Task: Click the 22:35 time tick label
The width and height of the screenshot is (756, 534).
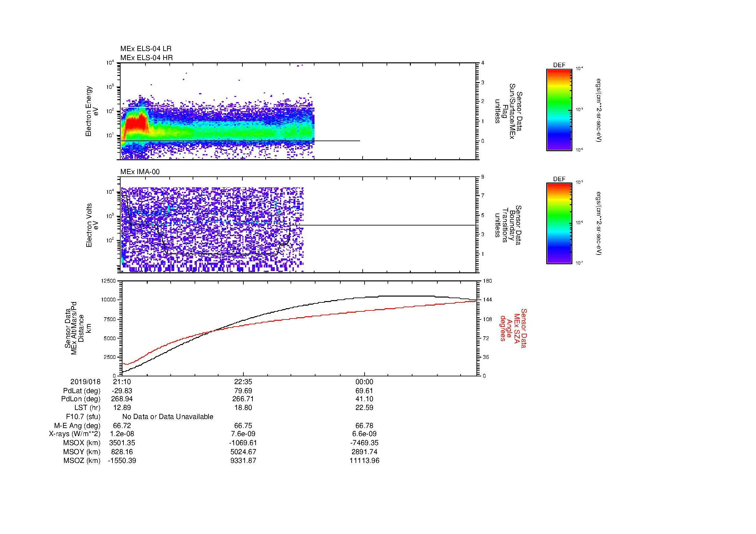Action: 243,382
